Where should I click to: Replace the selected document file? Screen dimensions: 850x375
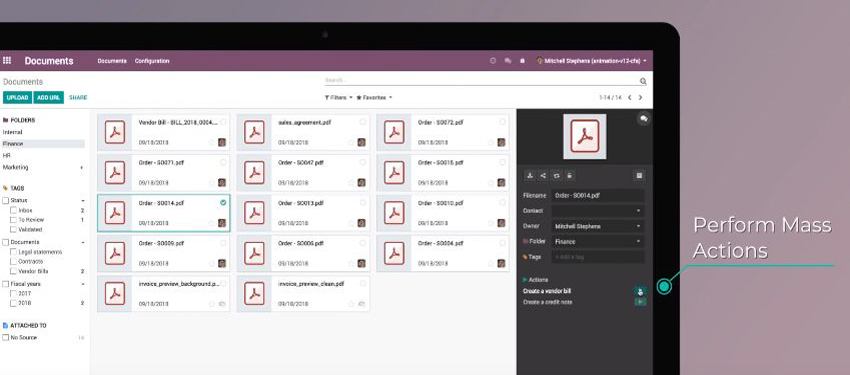point(556,176)
